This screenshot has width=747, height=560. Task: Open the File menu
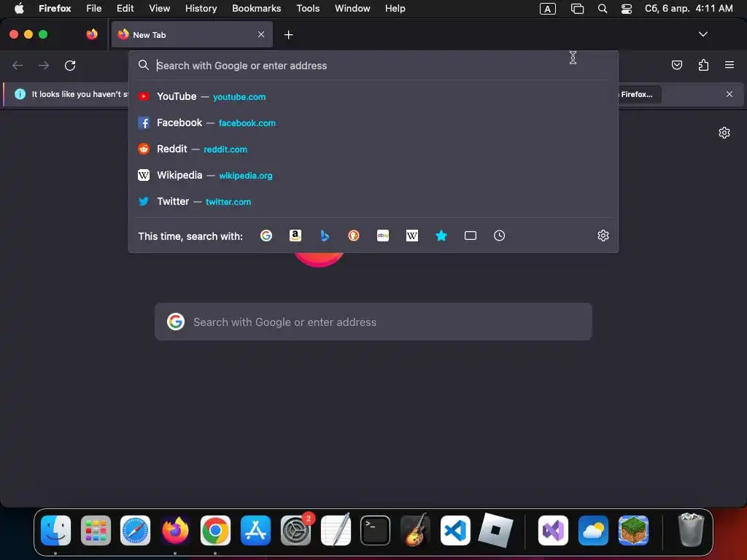(x=94, y=9)
